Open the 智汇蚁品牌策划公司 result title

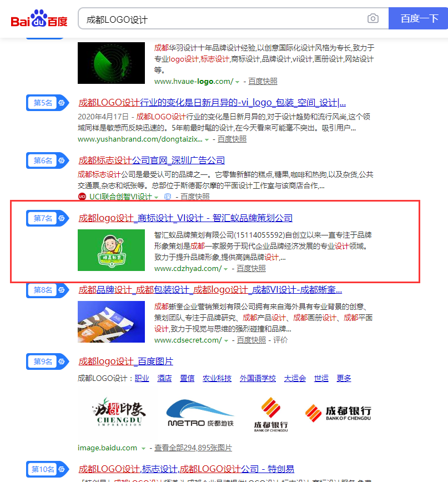point(185,218)
